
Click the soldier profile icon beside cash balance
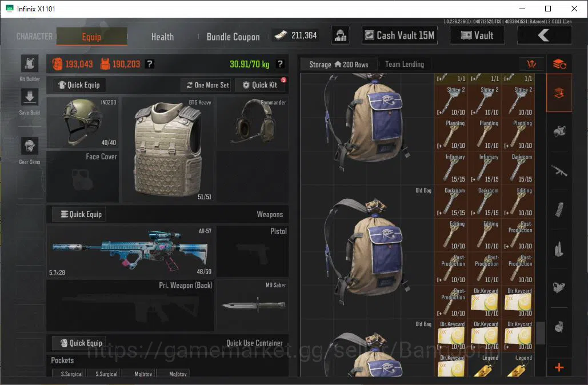(x=340, y=35)
